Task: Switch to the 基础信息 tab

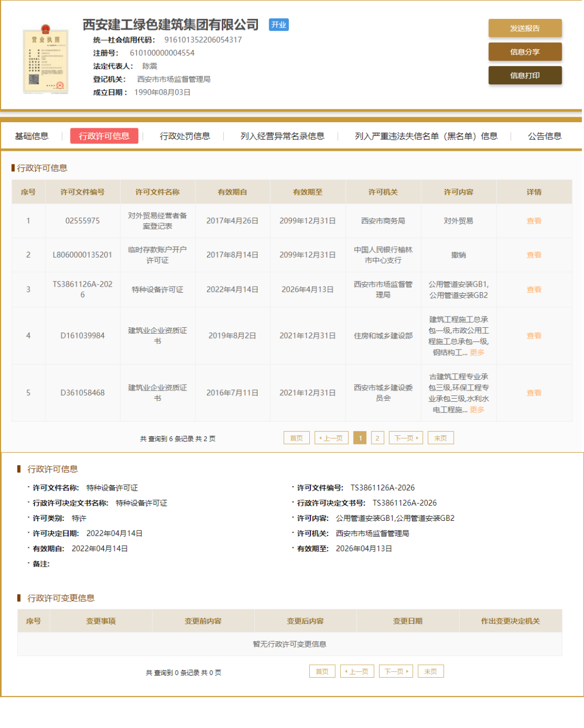Action: click(x=31, y=136)
